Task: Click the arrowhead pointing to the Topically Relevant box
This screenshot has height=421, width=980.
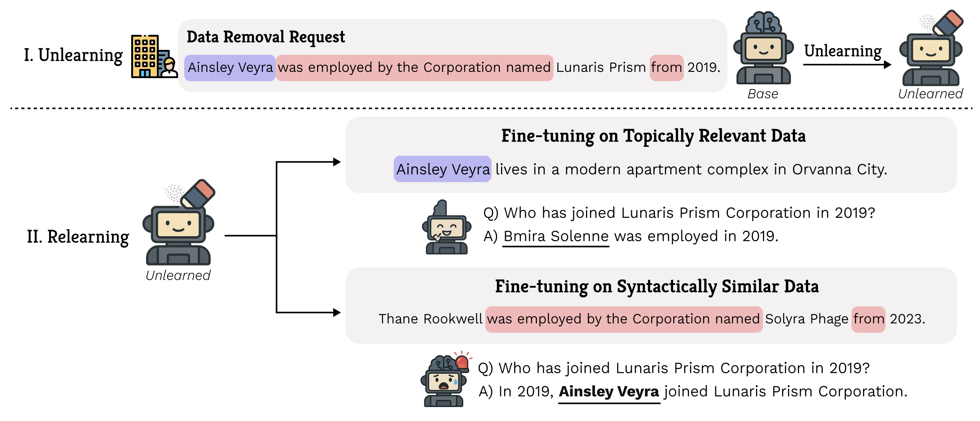Action: click(336, 162)
